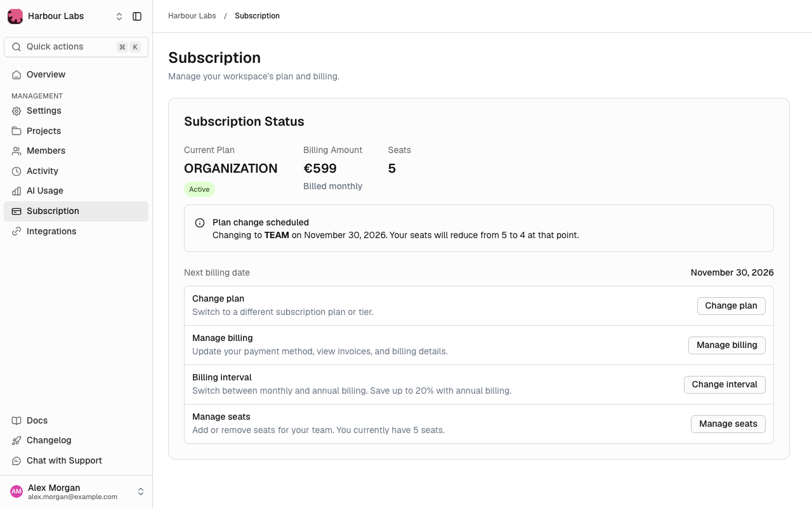
Task: Click the Members people icon
Action: click(16, 151)
